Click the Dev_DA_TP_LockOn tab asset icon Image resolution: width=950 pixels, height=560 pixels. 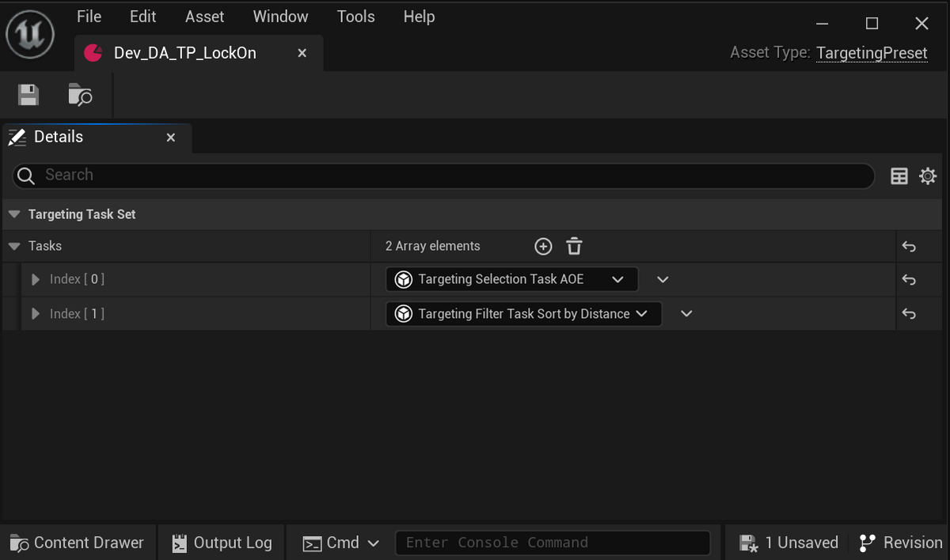click(93, 53)
